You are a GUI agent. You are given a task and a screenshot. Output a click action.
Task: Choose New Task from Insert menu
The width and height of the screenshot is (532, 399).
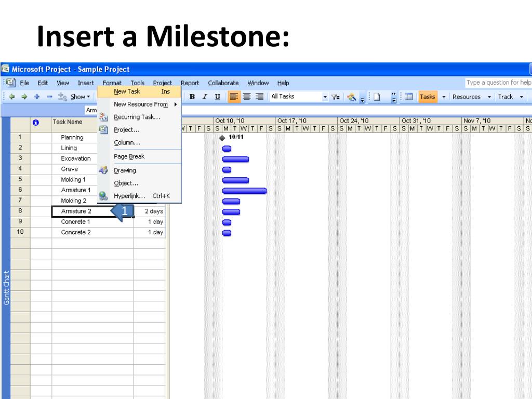tap(139, 91)
